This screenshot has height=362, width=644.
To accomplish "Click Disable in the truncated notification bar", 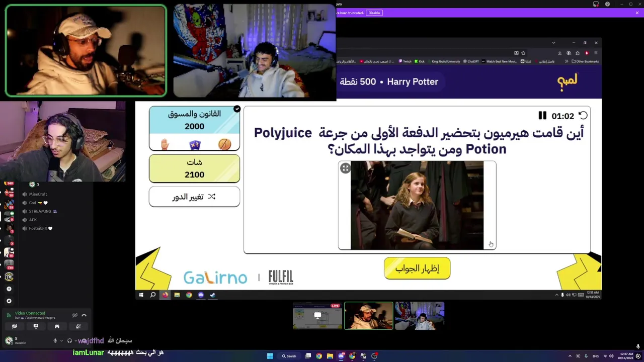I will tap(374, 13).
